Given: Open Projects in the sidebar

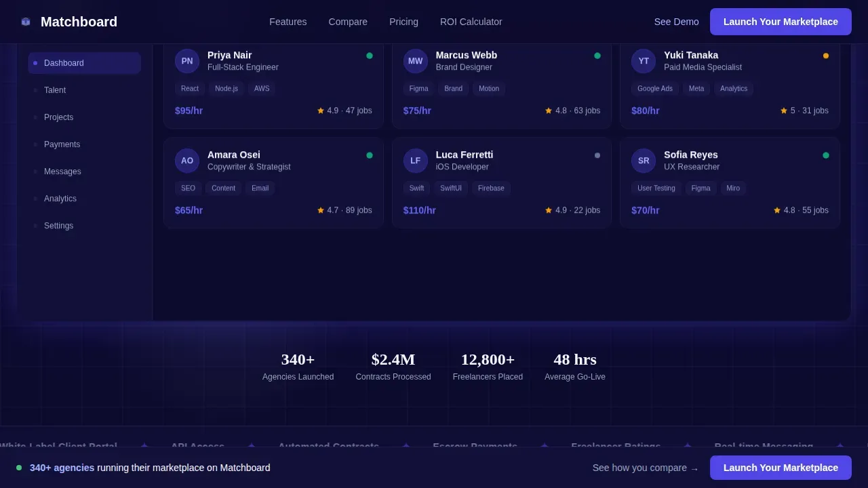Looking at the screenshot, I should (85, 117).
